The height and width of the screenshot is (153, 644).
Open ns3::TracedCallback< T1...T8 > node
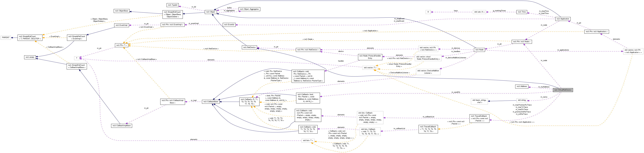(x=428, y=129)
